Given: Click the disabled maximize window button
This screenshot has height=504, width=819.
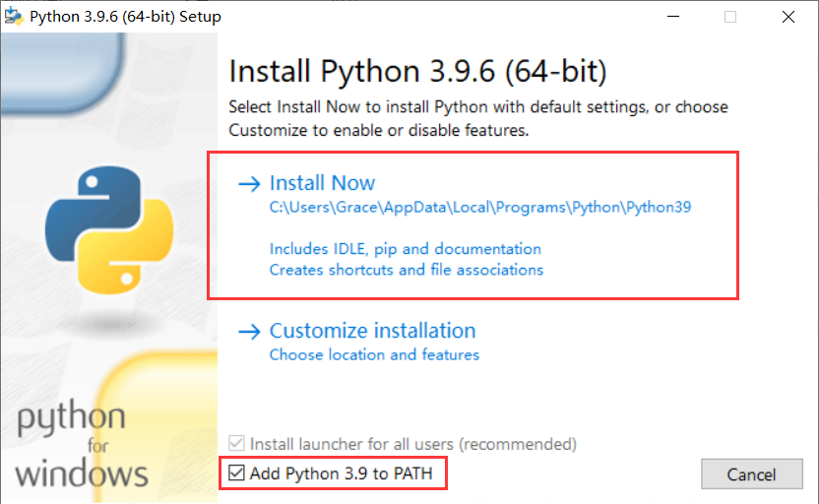Looking at the screenshot, I should tap(730, 17).
